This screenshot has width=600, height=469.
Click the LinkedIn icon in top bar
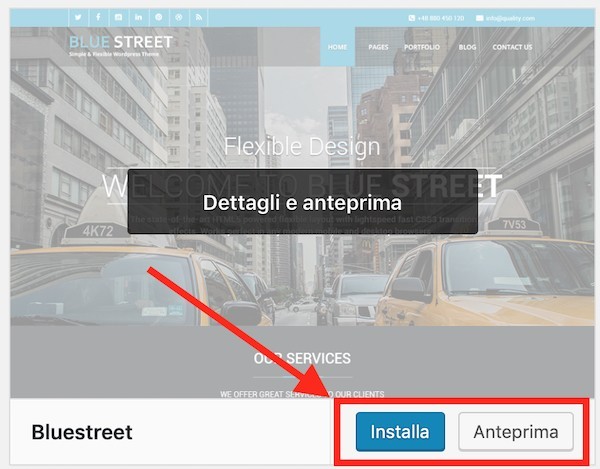(139, 17)
